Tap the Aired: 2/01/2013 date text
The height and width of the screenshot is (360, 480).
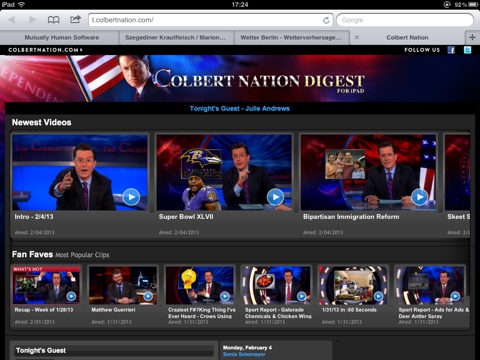coord(34,322)
